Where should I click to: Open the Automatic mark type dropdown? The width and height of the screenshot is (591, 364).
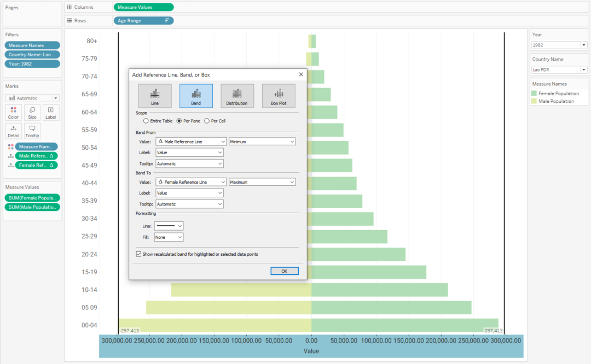(x=55, y=97)
